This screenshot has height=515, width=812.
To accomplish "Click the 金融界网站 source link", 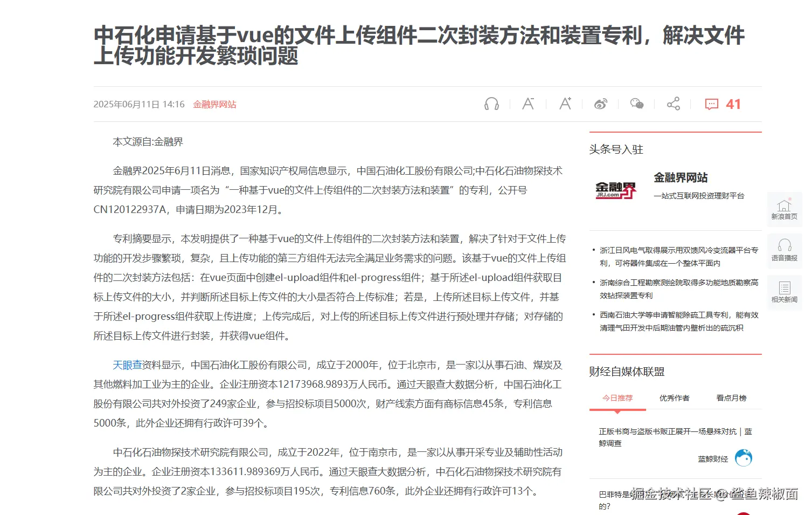I will (214, 104).
